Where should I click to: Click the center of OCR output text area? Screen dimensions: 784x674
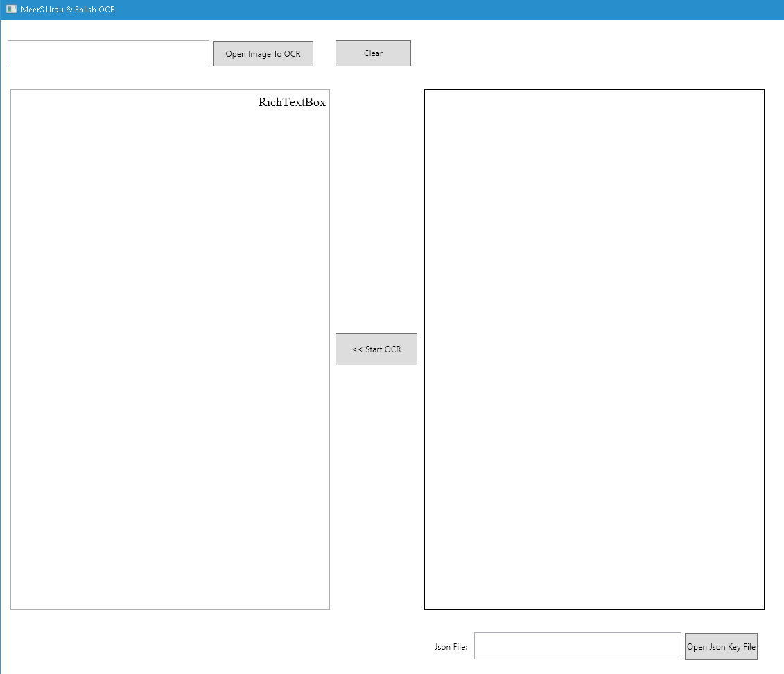pyautogui.click(x=170, y=349)
